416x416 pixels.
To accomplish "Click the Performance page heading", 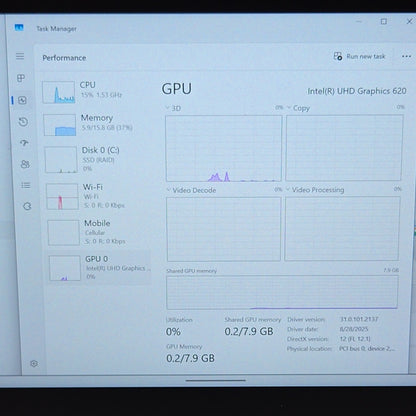I will pyautogui.click(x=64, y=58).
